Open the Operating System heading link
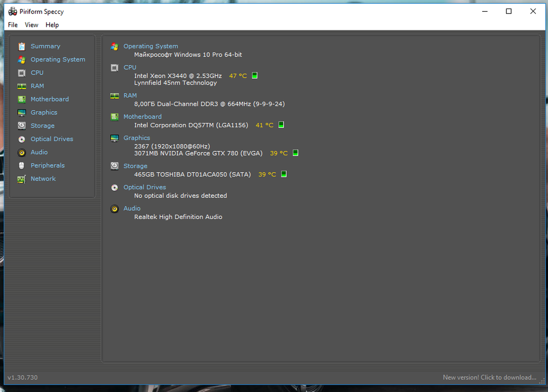This screenshot has height=392, width=548. click(x=150, y=46)
